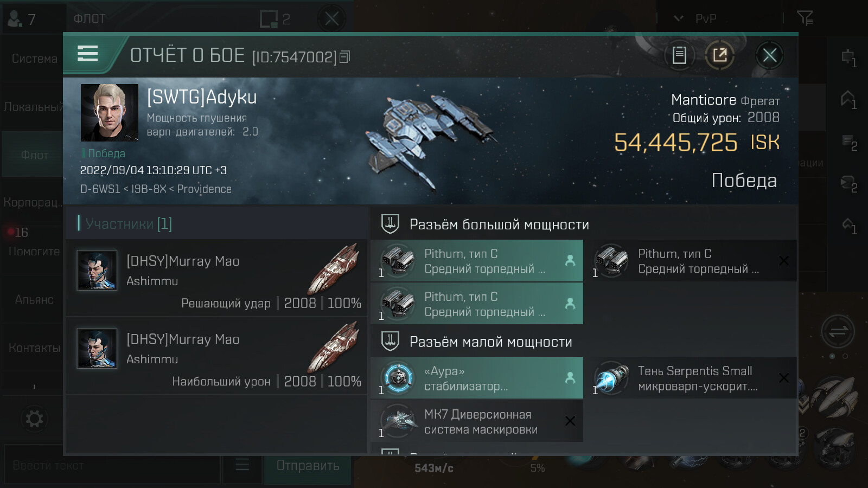Screen dimensions: 868x488
Task: Close the battle report window
Action: tap(769, 55)
